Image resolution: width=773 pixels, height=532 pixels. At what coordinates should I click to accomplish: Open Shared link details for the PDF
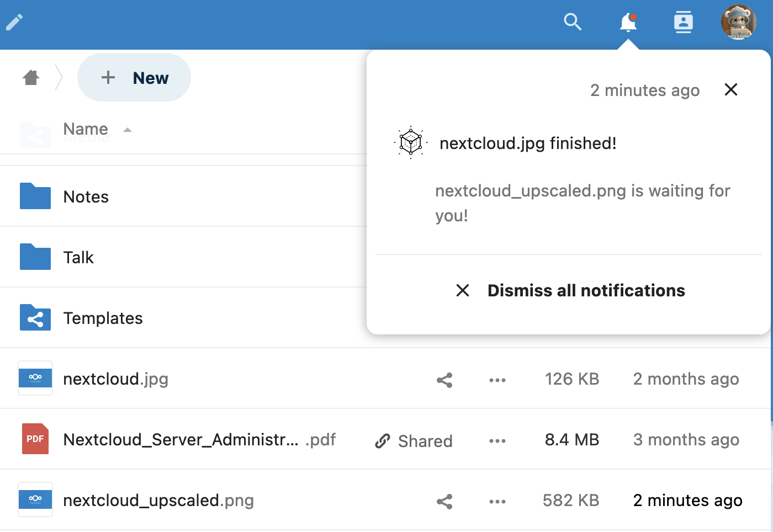(x=414, y=441)
